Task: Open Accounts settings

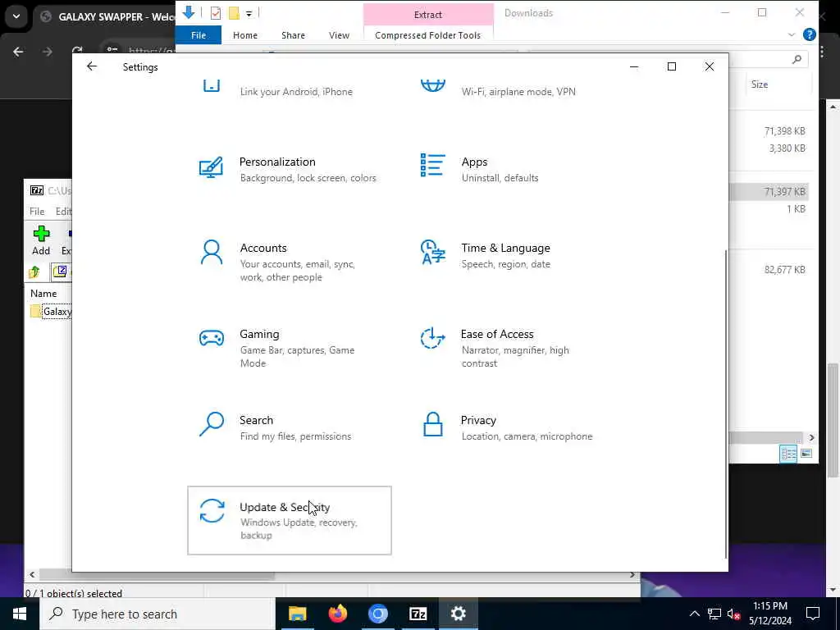Action: [x=290, y=262]
